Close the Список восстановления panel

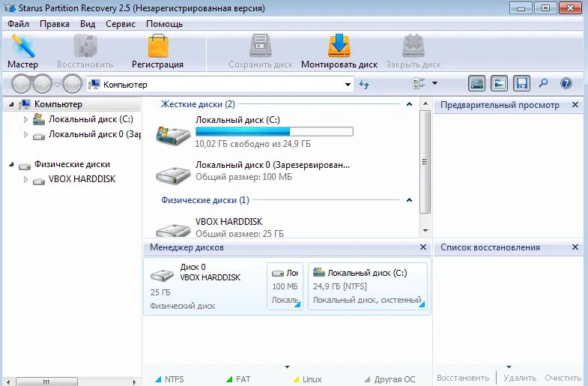pyautogui.click(x=575, y=247)
